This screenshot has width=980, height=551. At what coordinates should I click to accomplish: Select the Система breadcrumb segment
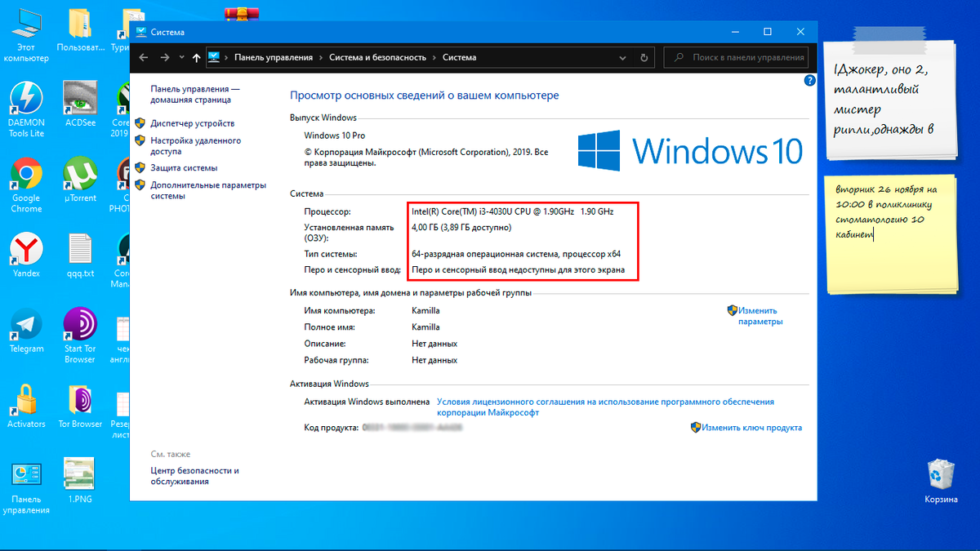(x=459, y=58)
